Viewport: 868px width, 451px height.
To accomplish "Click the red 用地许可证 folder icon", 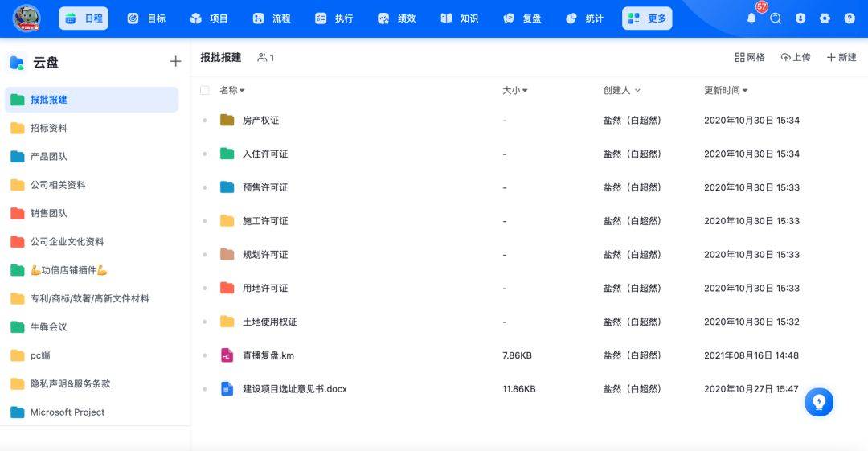I will 227,288.
